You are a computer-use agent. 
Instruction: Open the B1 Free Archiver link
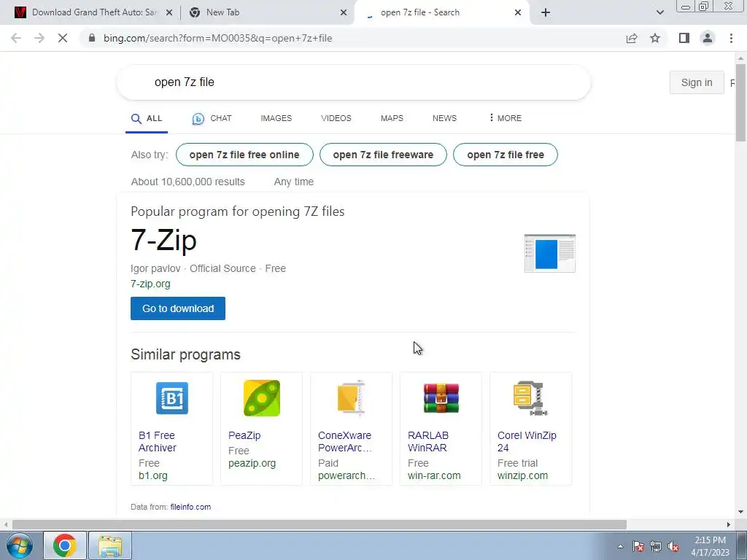tap(158, 441)
